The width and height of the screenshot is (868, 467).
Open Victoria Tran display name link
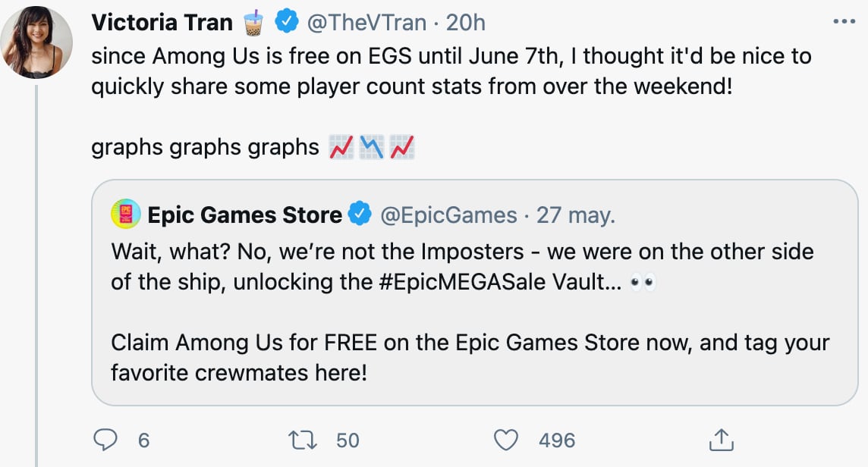click(x=162, y=23)
